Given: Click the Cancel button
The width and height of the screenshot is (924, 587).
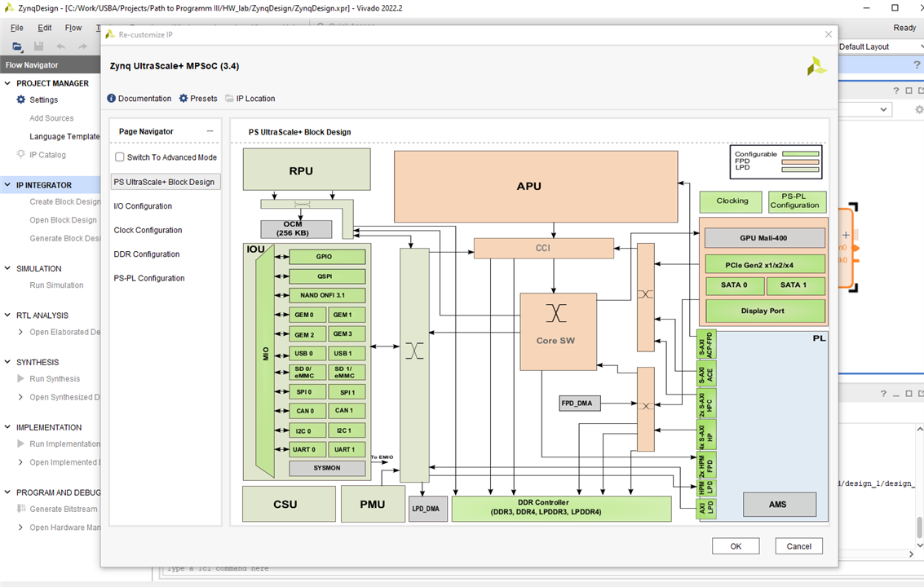Looking at the screenshot, I should pos(798,546).
